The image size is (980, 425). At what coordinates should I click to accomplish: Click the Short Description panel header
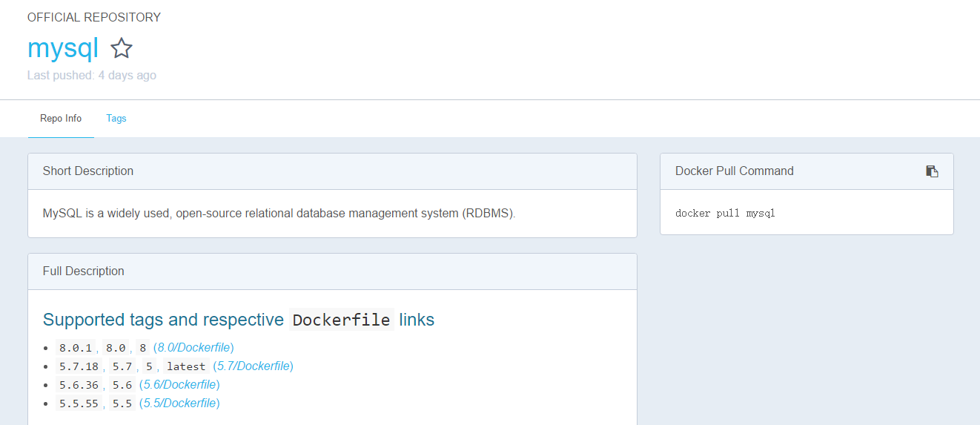coord(332,171)
